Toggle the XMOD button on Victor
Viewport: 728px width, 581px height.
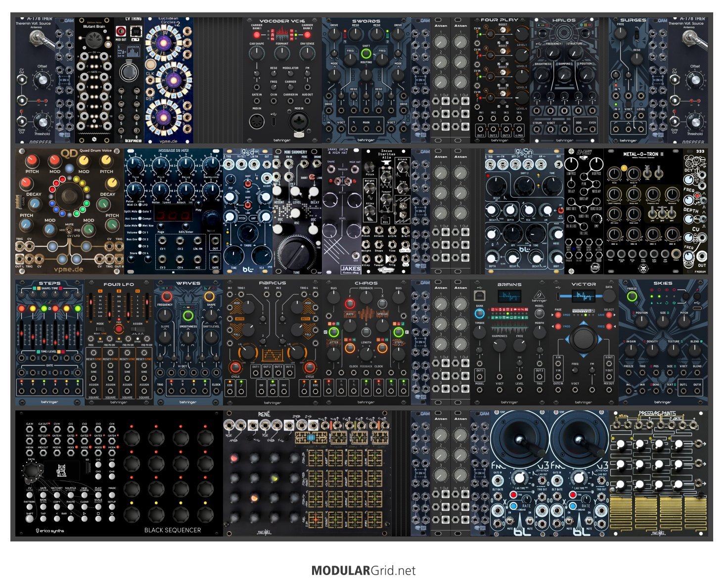pyautogui.click(x=558, y=315)
